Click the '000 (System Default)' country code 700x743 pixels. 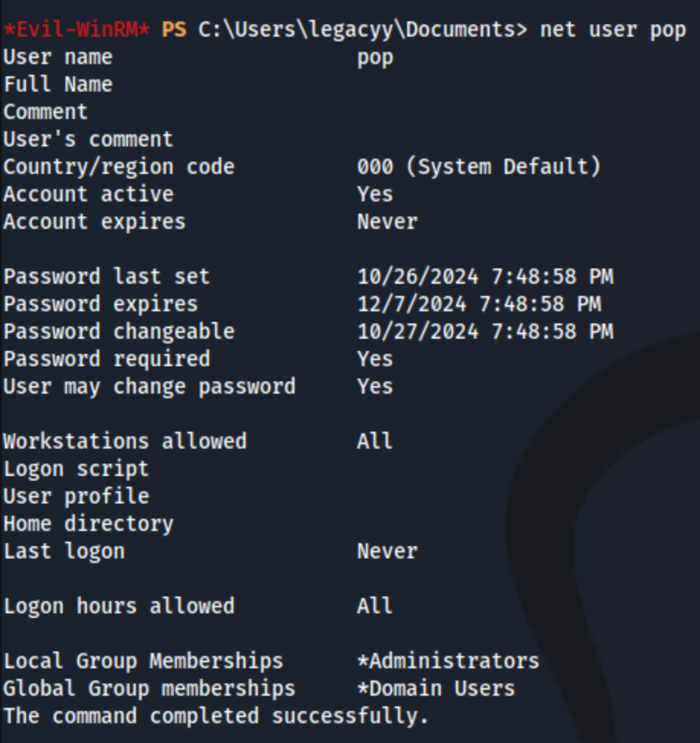click(480, 167)
